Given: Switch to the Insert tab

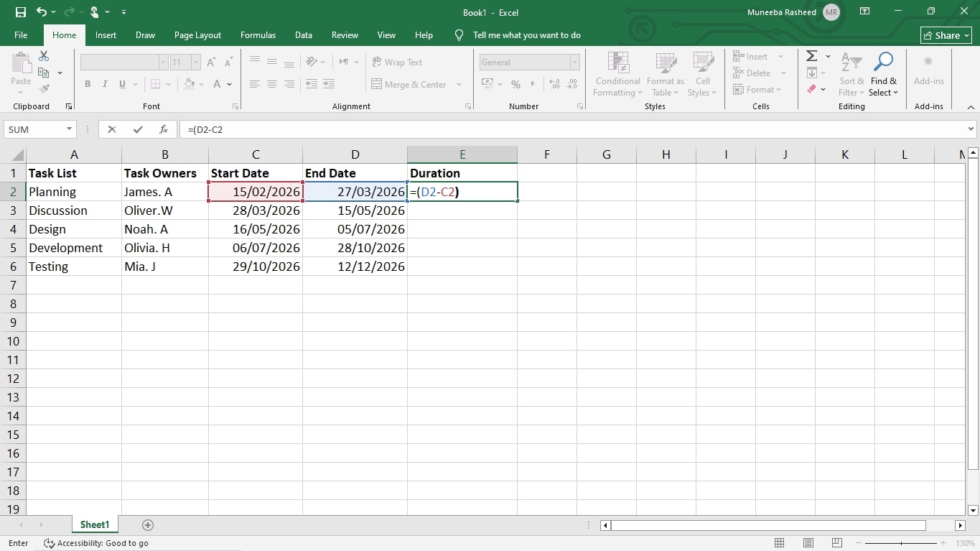Looking at the screenshot, I should 106,35.
